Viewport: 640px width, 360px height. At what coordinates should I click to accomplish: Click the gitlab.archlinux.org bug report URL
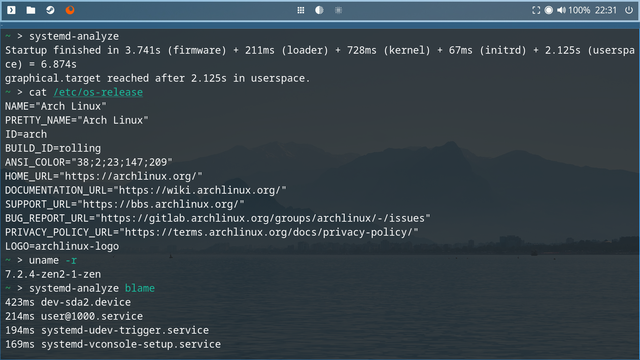[x=263, y=218]
